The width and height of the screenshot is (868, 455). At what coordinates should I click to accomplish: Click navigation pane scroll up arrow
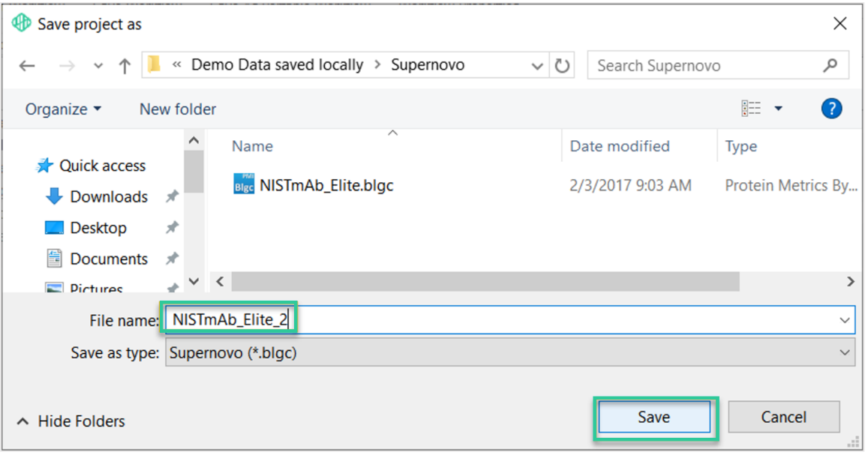tap(194, 140)
